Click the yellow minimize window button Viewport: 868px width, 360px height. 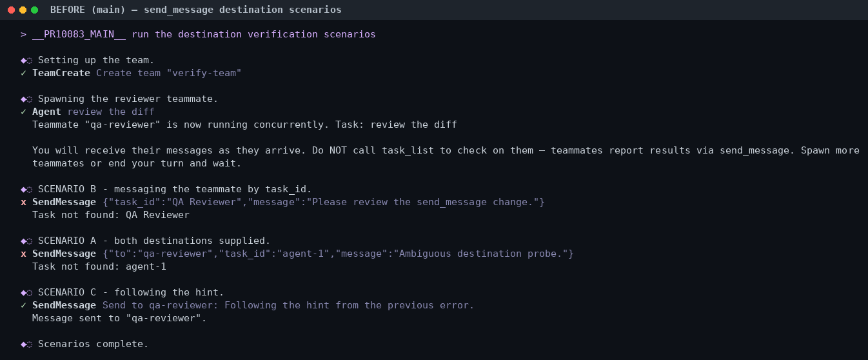point(23,10)
